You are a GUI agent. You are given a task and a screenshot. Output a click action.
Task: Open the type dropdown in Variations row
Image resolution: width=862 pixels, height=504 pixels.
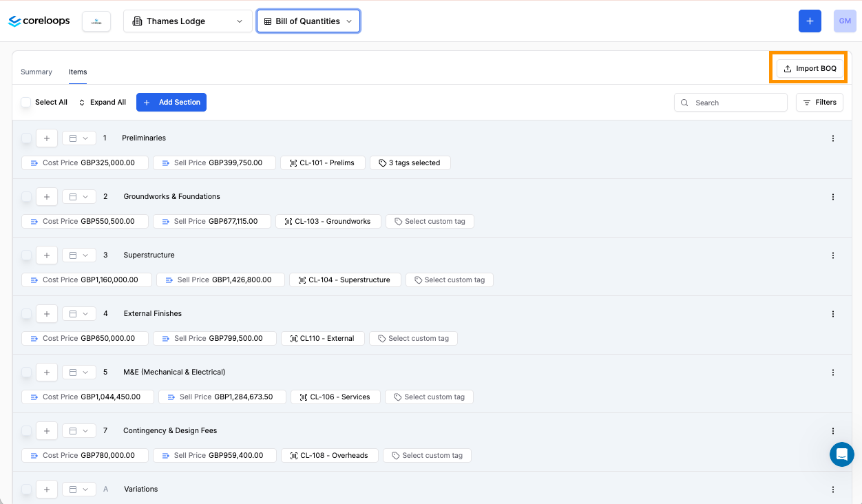tap(78, 490)
